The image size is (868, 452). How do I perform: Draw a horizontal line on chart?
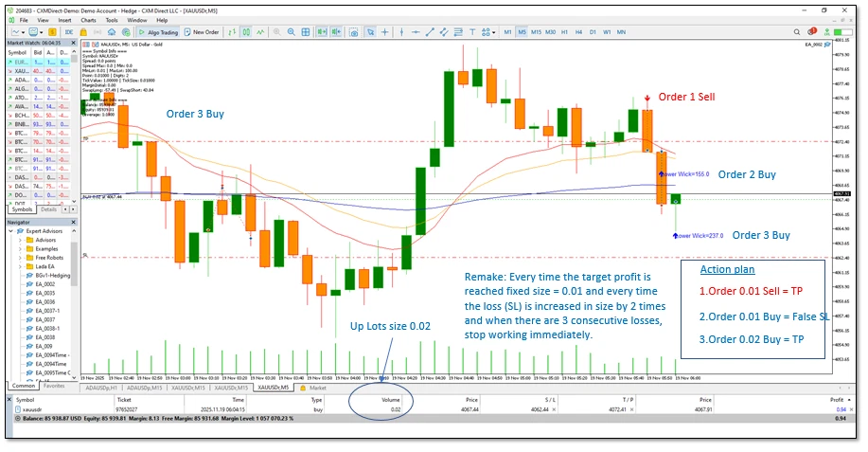(416, 32)
